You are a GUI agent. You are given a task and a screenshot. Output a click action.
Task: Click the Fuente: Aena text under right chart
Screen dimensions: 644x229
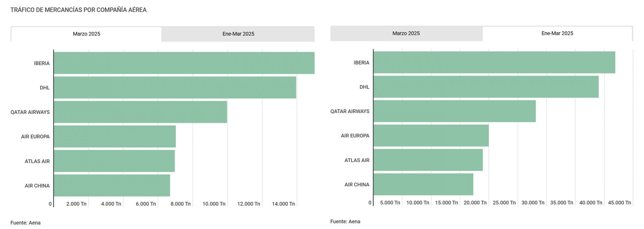point(345,221)
